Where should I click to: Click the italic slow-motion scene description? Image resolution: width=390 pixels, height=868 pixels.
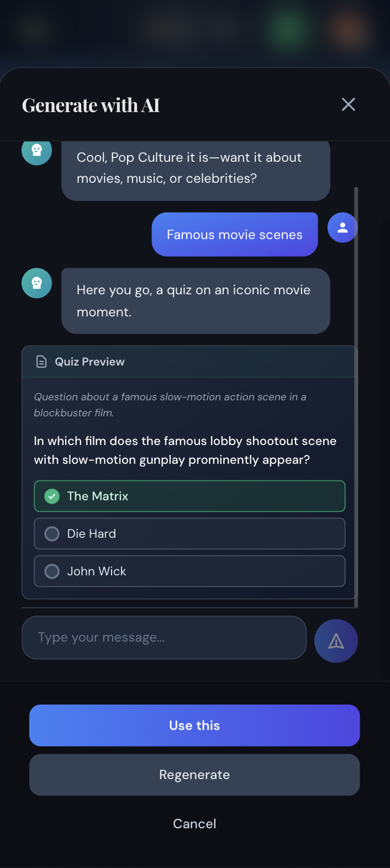(170, 405)
